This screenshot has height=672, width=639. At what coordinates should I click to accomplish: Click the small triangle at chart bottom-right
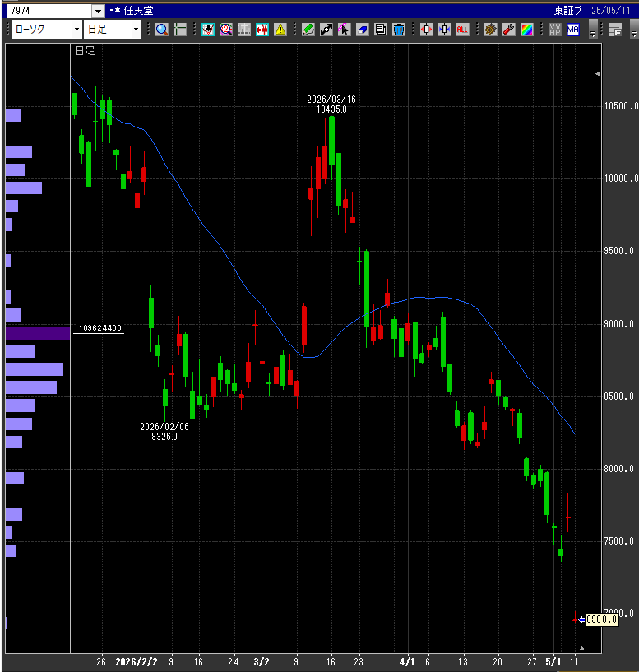point(581,647)
